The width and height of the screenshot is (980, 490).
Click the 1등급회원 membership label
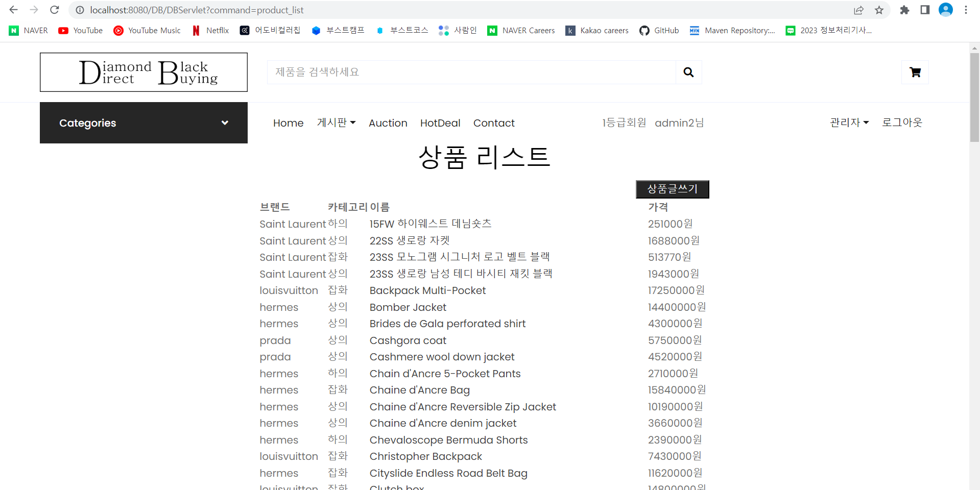click(x=624, y=122)
